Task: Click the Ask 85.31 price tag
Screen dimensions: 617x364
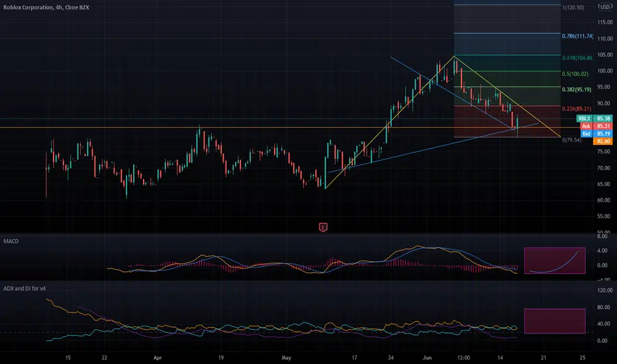Action: coord(596,126)
